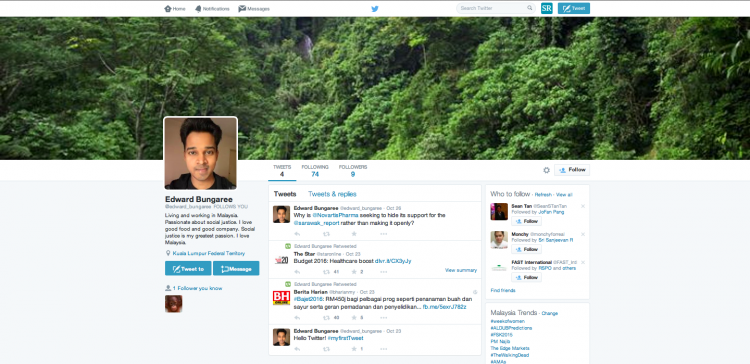Screen dimensions: 750x364
Task: Open the dlvr.it link in Budget tweet
Action: click(393, 261)
